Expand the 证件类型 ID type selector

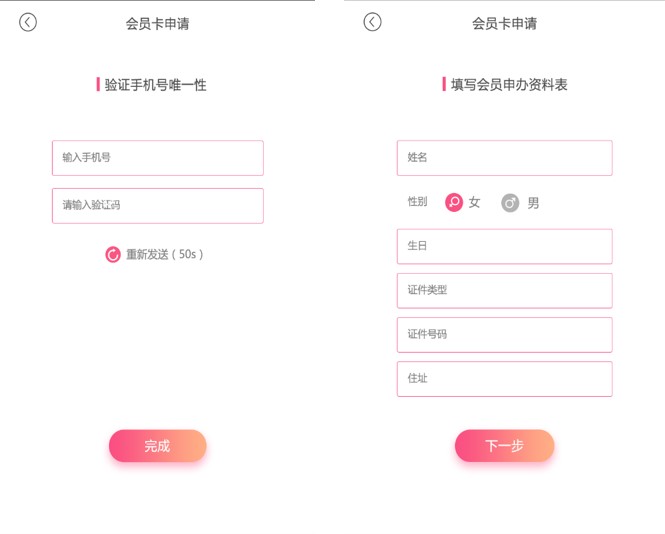(x=505, y=291)
